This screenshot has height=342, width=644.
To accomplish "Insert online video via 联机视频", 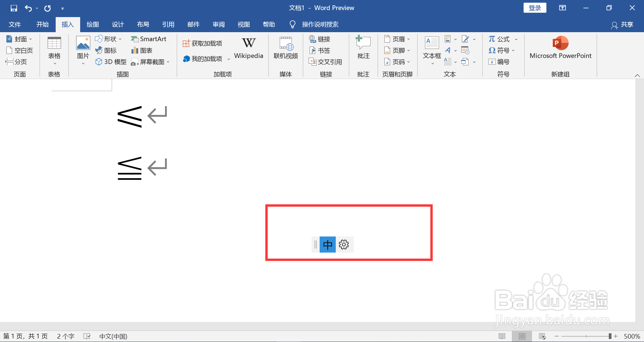I will tap(285, 49).
